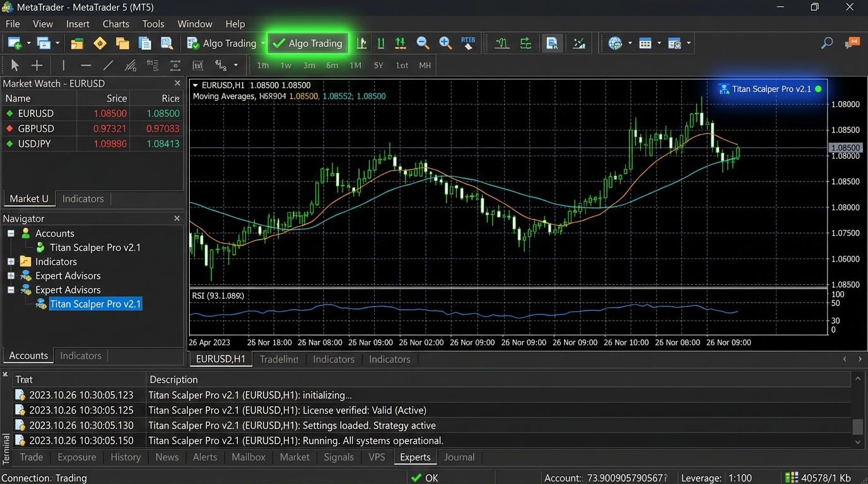Image resolution: width=868 pixels, height=484 pixels.
Task: Open the drawing objects dropdown arrow
Action: pos(236,65)
